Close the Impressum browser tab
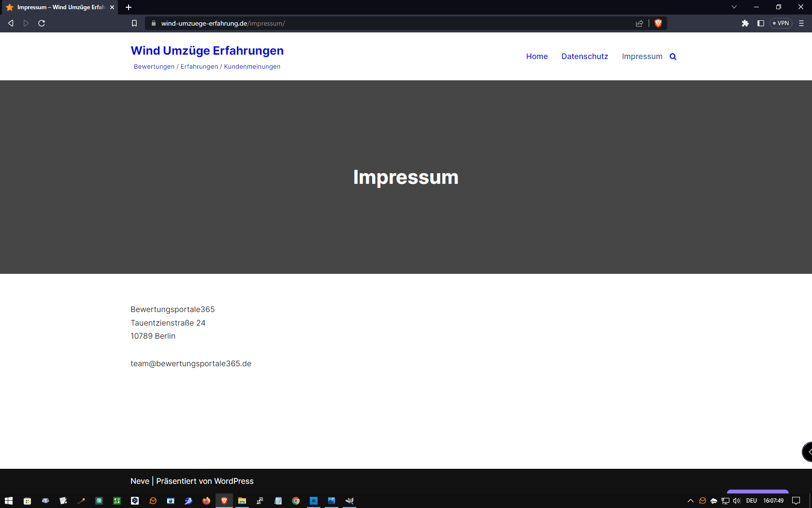Screen dimensions: 812x508 tap(112, 7)
